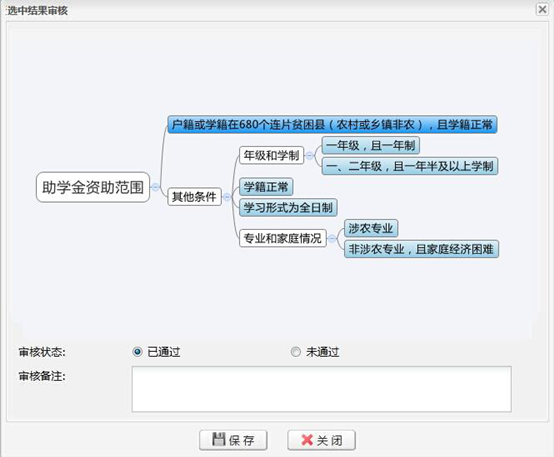
Task: Close the 选中结果审核 dialog window
Action: pos(542,9)
